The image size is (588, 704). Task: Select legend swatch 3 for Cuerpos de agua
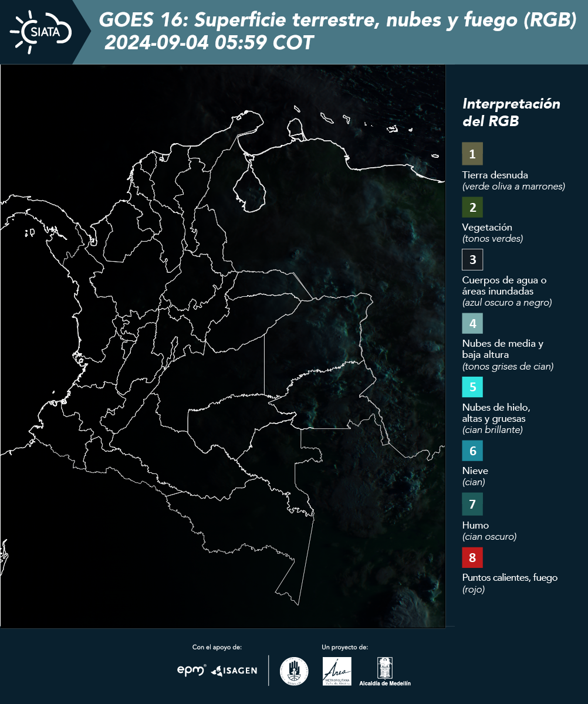(x=472, y=259)
